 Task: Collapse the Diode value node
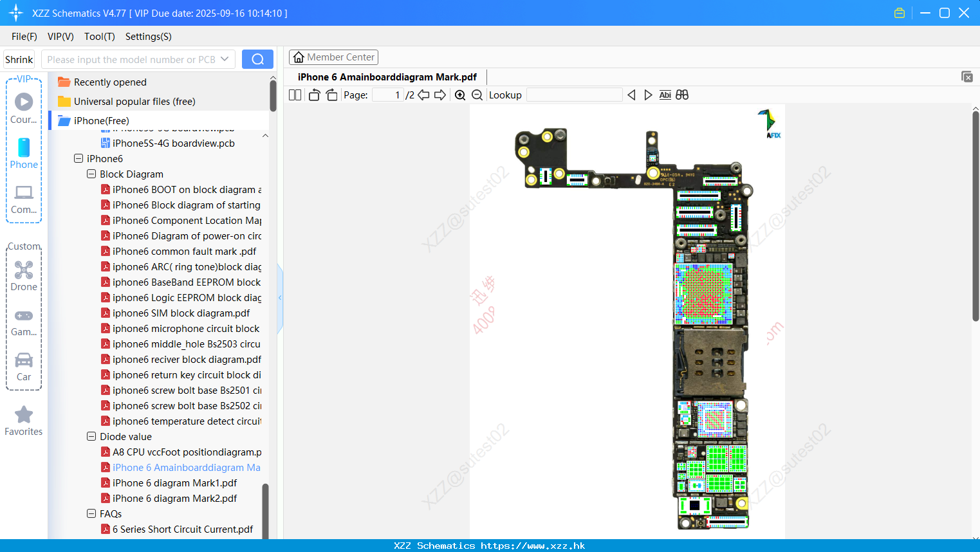(x=91, y=436)
